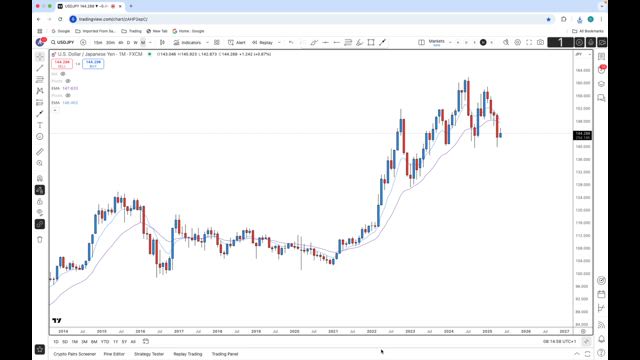Open the calendar panel in right sidebar
The image size is (640, 360).
tap(601, 294)
